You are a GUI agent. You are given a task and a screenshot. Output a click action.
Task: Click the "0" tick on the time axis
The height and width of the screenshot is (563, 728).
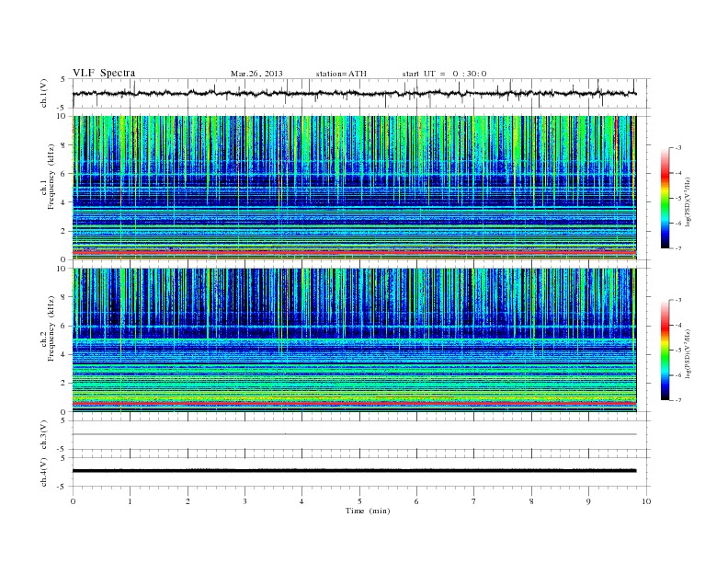(x=73, y=501)
